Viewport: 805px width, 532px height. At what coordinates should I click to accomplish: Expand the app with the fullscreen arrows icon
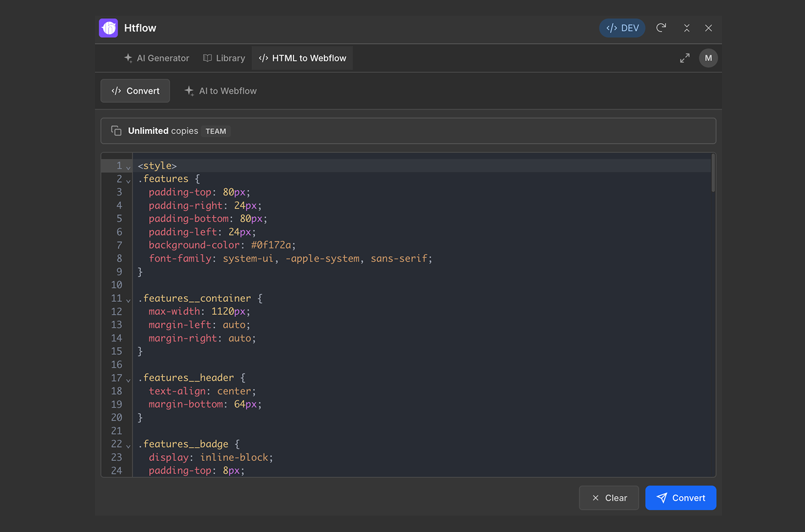[x=684, y=57]
